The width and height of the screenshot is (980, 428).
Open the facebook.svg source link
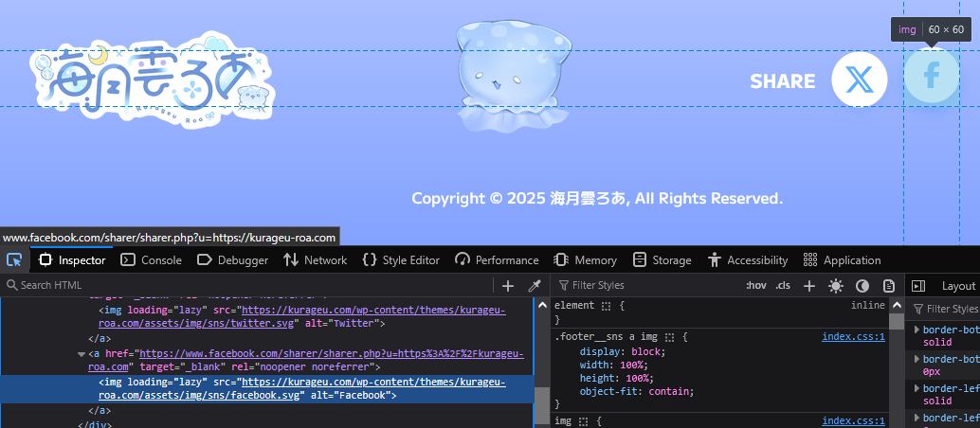(302, 388)
